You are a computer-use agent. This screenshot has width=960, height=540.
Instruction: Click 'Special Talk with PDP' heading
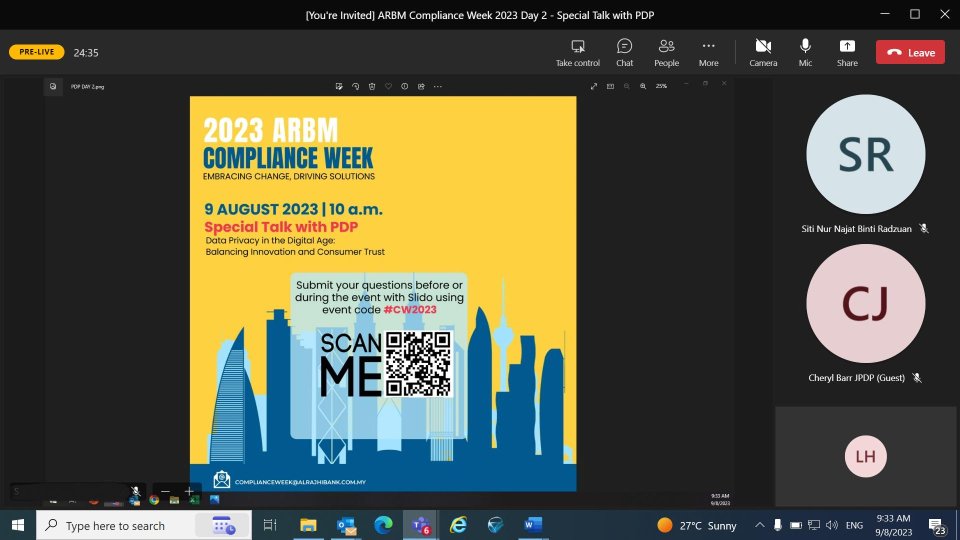click(281, 227)
